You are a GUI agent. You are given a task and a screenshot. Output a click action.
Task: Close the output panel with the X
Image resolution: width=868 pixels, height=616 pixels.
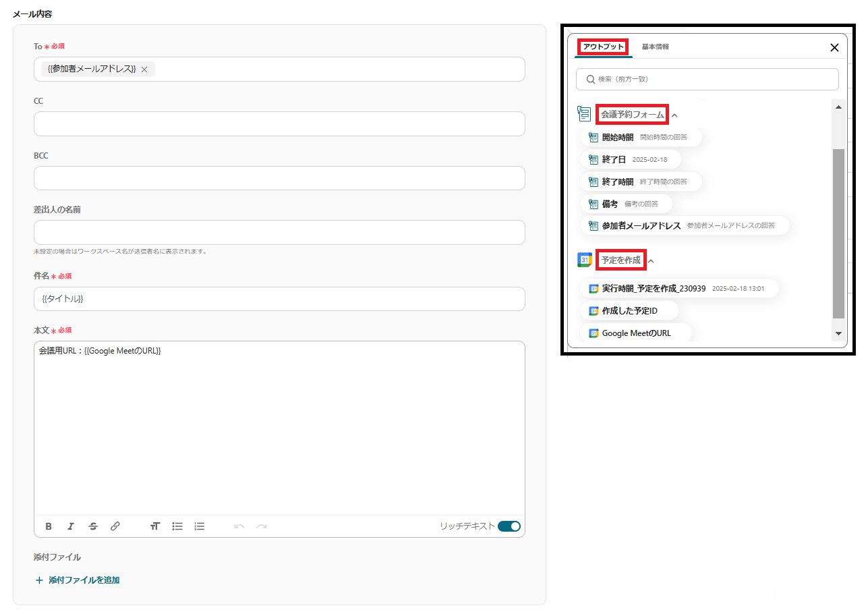pyautogui.click(x=834, y=47)
